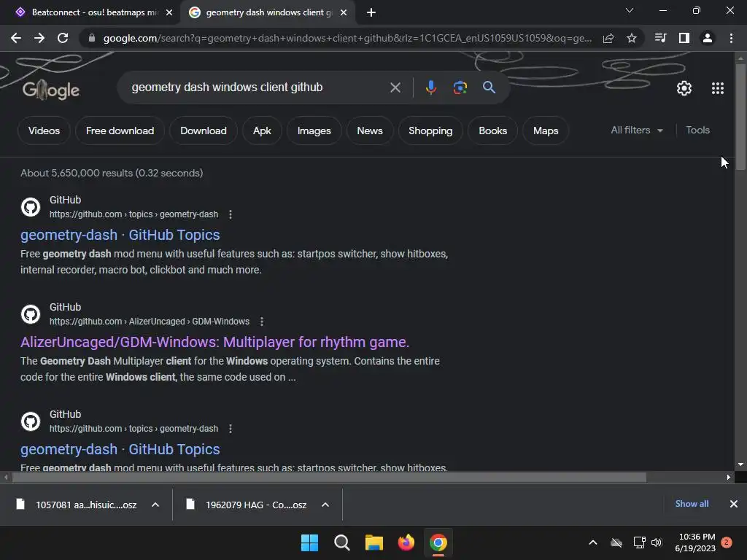Image resolution: width=747 pixels, height=560 pixels.
Task: Click in the search query field
Action: pyautogui.click(x=258, y=87)
